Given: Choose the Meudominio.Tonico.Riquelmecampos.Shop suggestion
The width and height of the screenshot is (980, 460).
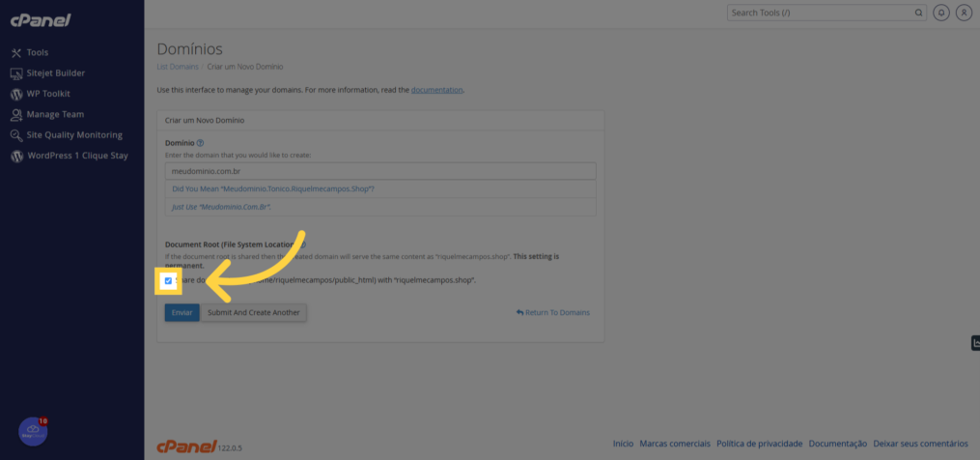Looking at the screenshot, I should 273,189.
